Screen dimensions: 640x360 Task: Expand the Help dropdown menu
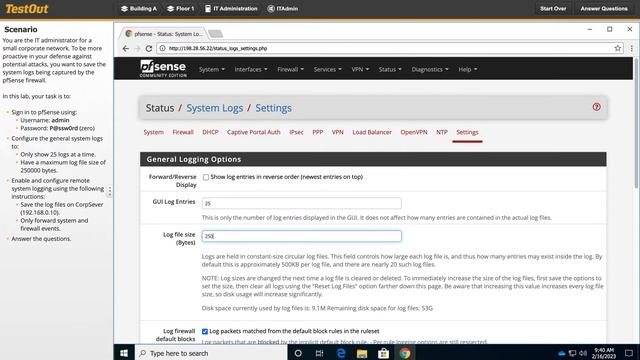(467, 69)
